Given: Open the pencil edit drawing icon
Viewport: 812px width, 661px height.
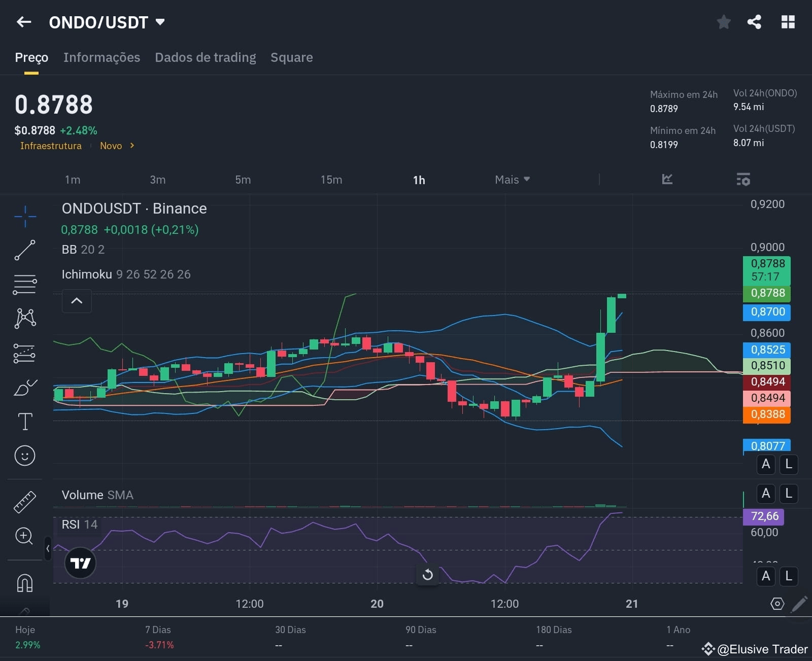Looking at the screenshot, I should coord(799,604).
